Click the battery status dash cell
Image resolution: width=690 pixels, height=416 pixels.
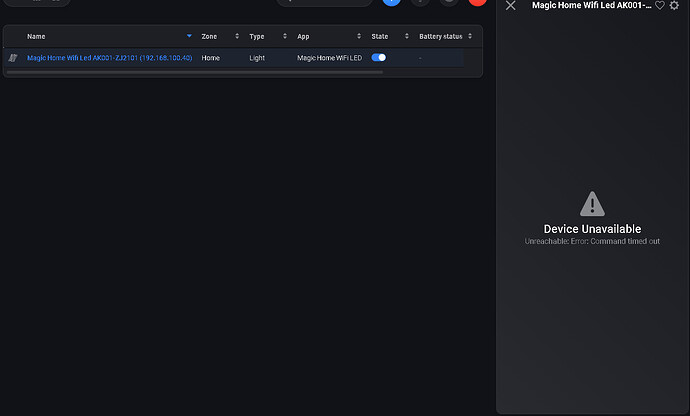pyautogui.click(x=420, y=58)
